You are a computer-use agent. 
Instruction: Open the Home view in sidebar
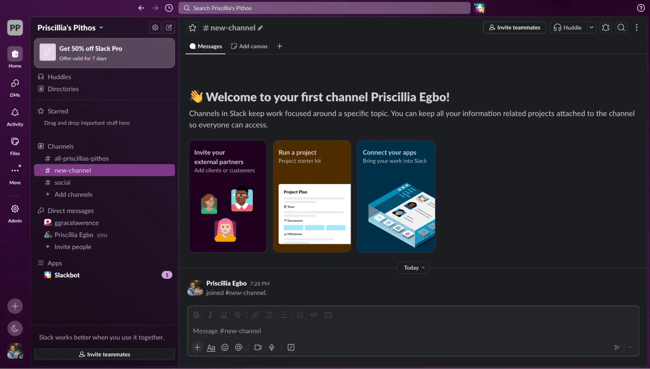coord(15,57)
